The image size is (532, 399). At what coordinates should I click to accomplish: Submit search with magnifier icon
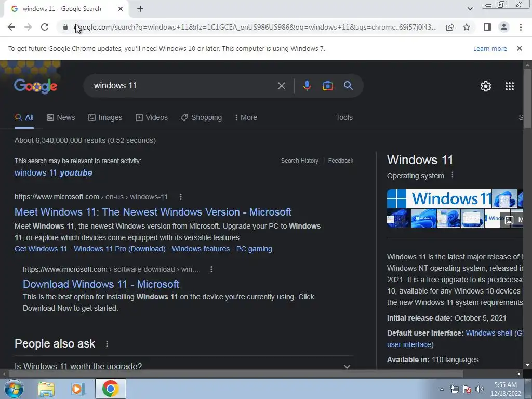(348, 86)
